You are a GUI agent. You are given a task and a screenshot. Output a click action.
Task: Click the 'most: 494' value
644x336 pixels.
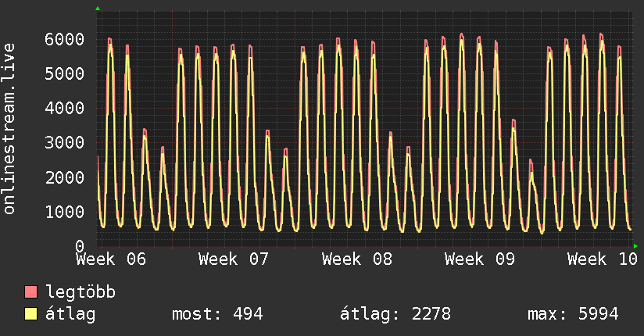tap(217, 314)
